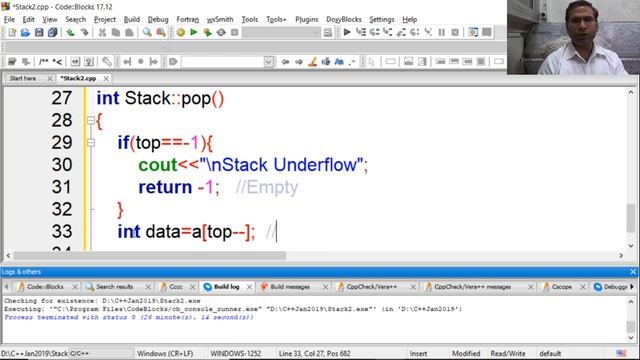640x360 pixels.
Task: Click the New file toolbar icon
Action: coord(12,32)
